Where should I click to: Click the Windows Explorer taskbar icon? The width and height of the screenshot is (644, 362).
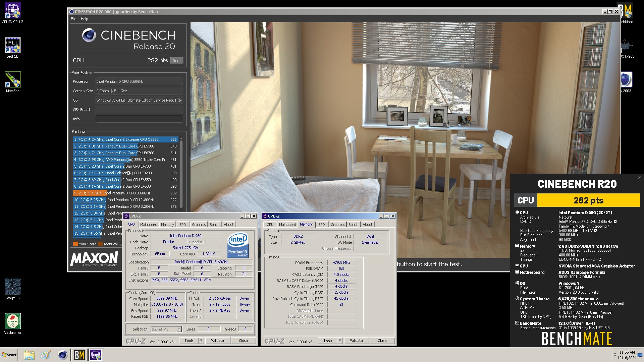[29, 355]
